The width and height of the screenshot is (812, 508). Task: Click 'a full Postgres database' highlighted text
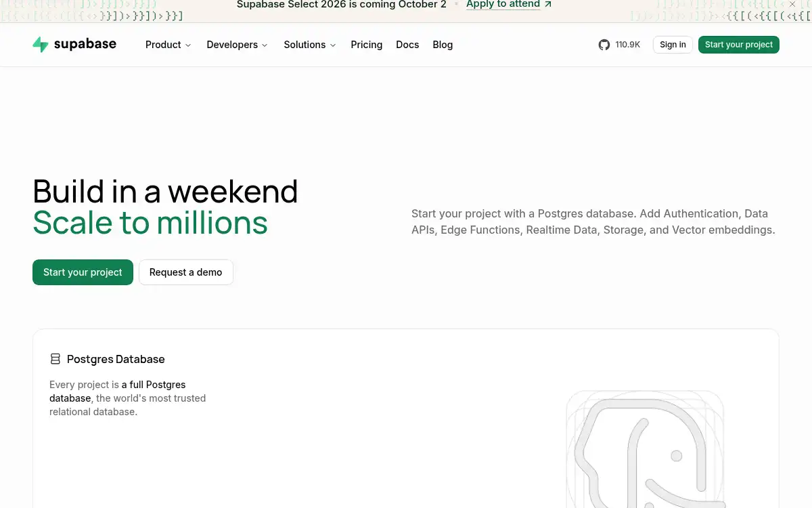click(118, 391)
